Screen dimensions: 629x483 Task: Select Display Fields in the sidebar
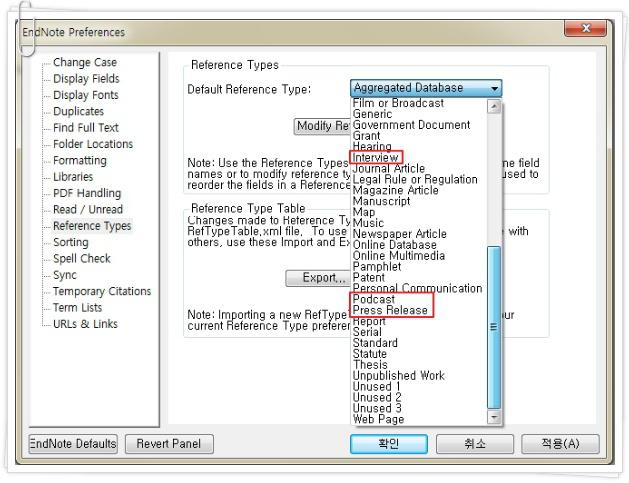pyautogui.click(x=86, y=79)
